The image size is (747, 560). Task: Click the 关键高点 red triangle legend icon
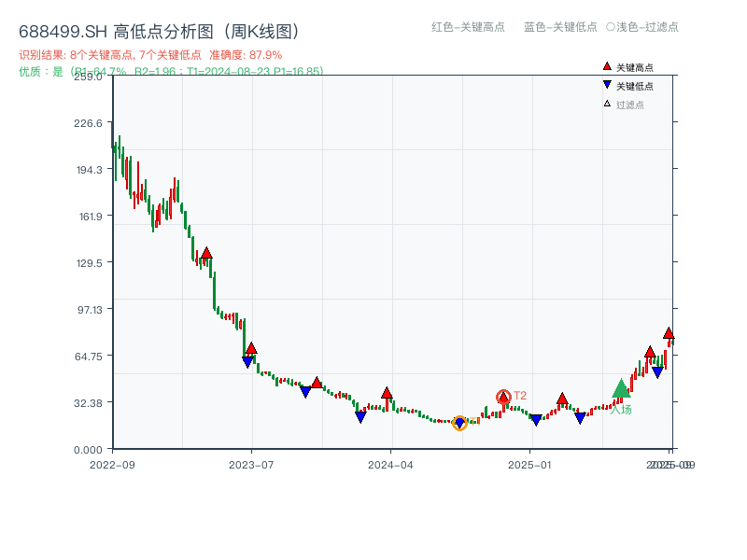(605, 66)
